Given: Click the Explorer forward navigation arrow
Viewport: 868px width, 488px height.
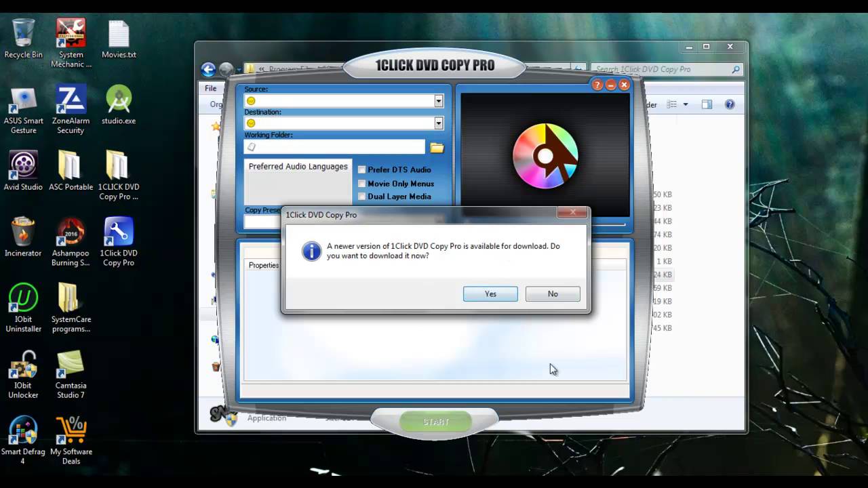Looking at the screenshot, I should (x=226, y=69).
